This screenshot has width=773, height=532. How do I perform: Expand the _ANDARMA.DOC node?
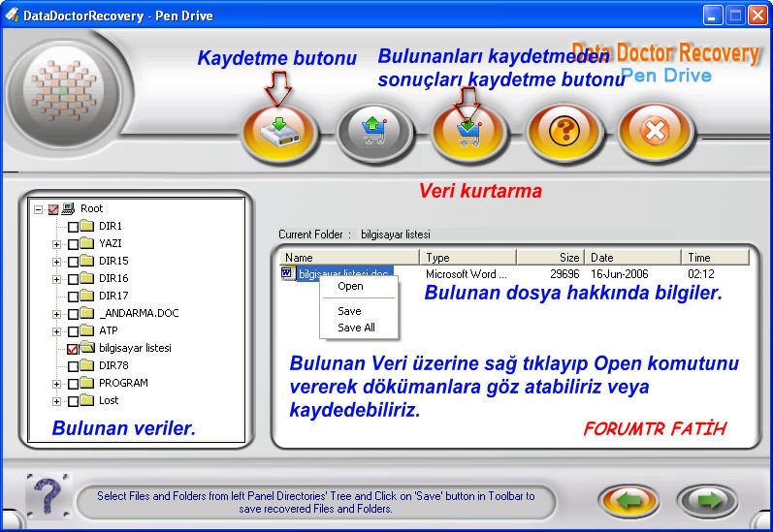click(56, 314)
